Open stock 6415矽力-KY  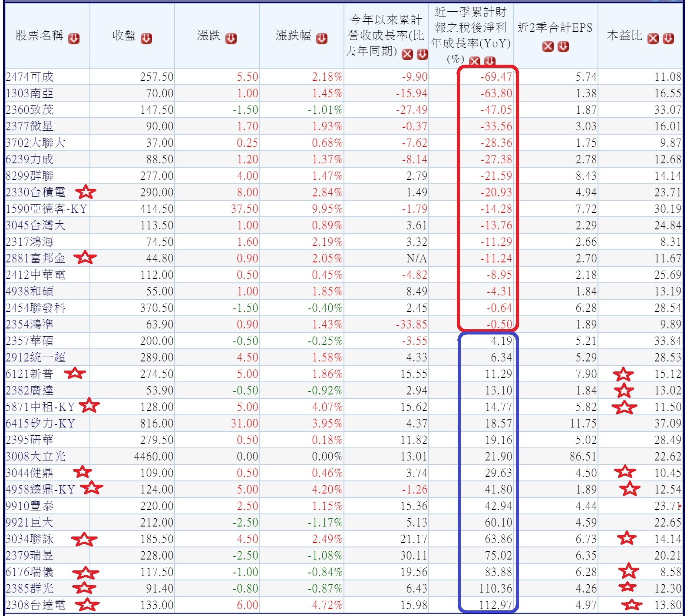coord(40,424)
